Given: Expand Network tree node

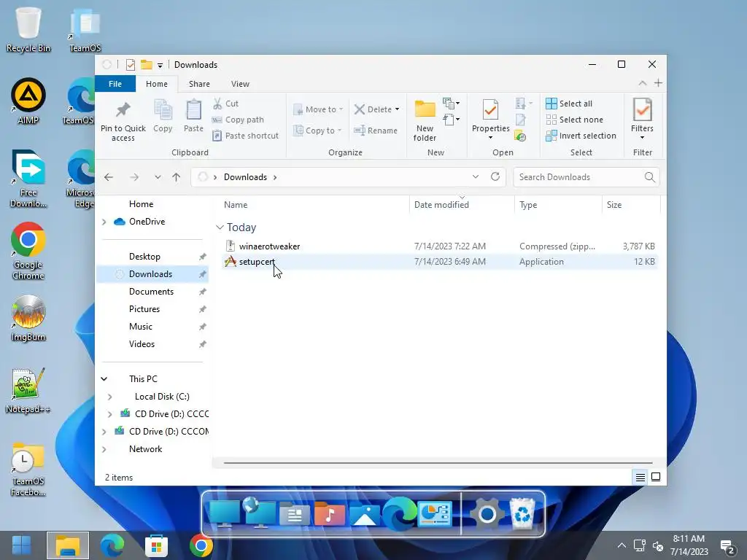Looking at the screenshot, I should (104, 449).
